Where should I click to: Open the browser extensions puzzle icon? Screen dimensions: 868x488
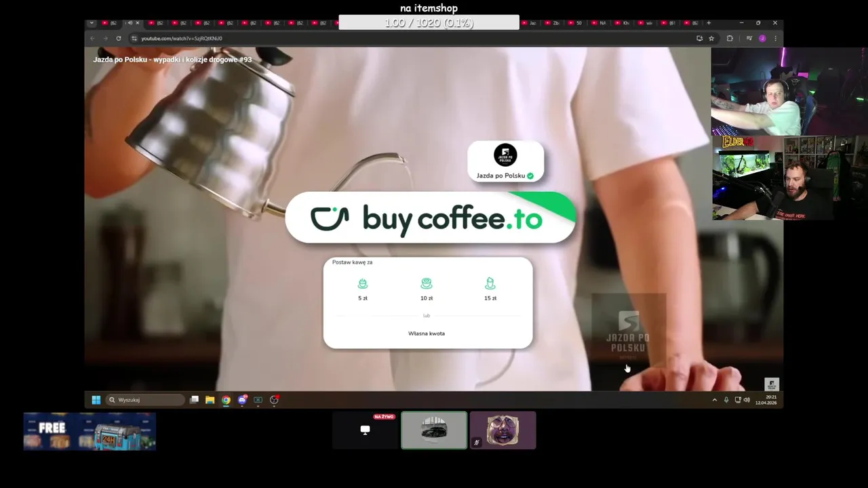point(730,39)
